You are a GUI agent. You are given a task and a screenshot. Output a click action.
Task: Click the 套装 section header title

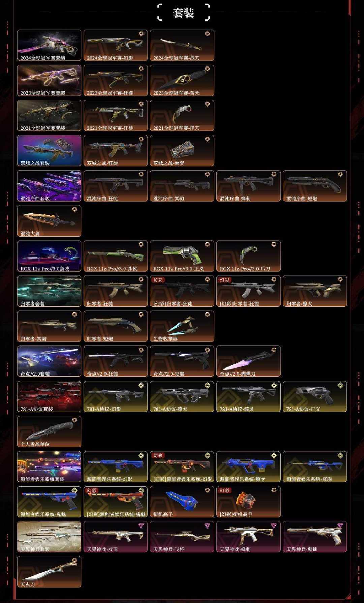183,13
